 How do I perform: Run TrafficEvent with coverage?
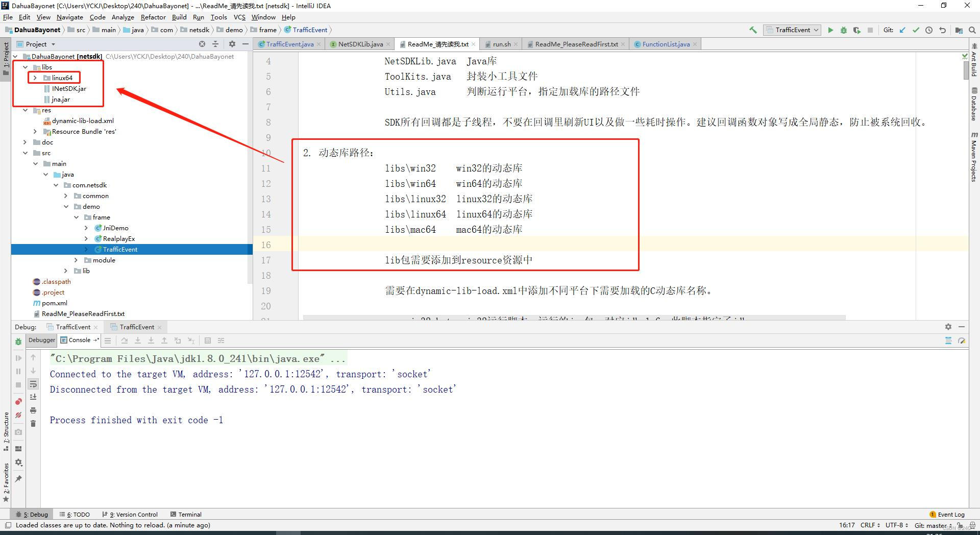857,30
